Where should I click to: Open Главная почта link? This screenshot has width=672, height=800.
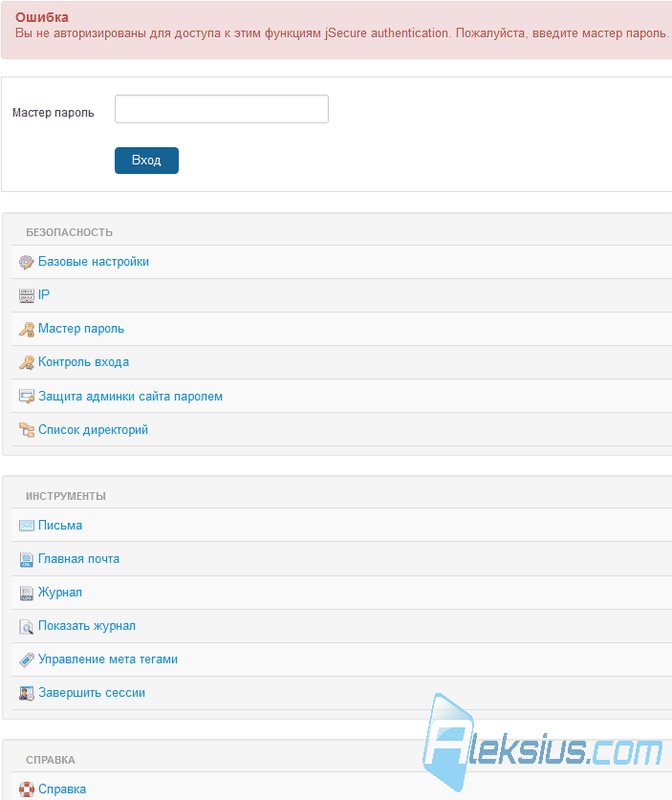(x=78, y=559)
